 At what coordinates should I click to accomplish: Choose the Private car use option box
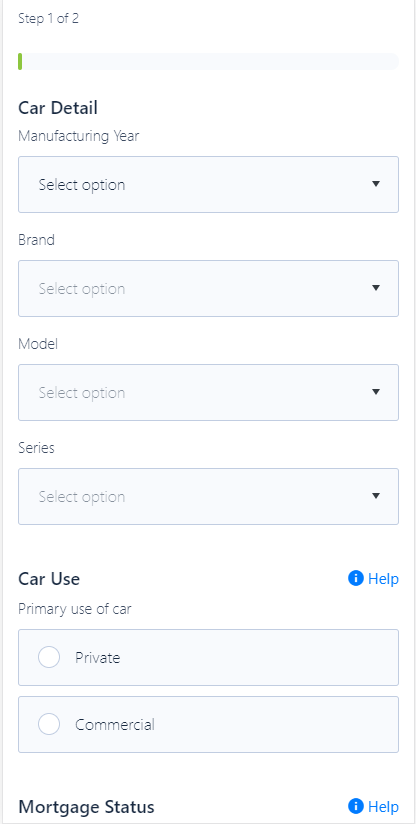click(209, 657)
